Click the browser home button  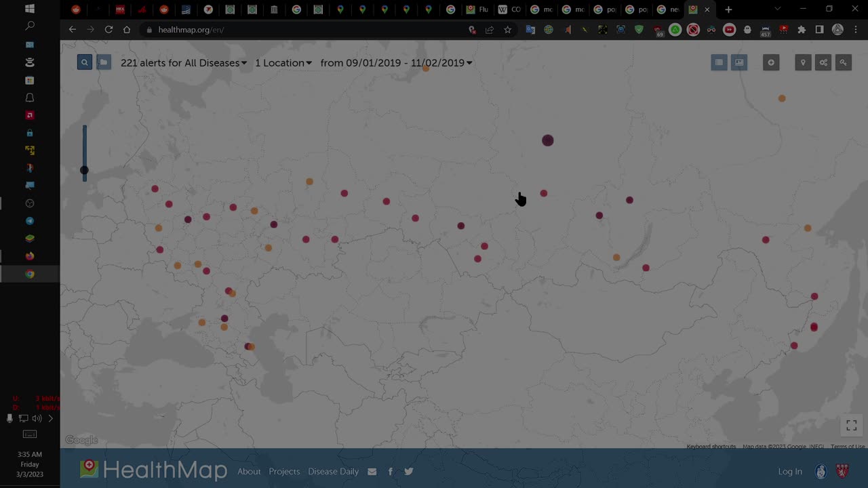tap(127, 30)
